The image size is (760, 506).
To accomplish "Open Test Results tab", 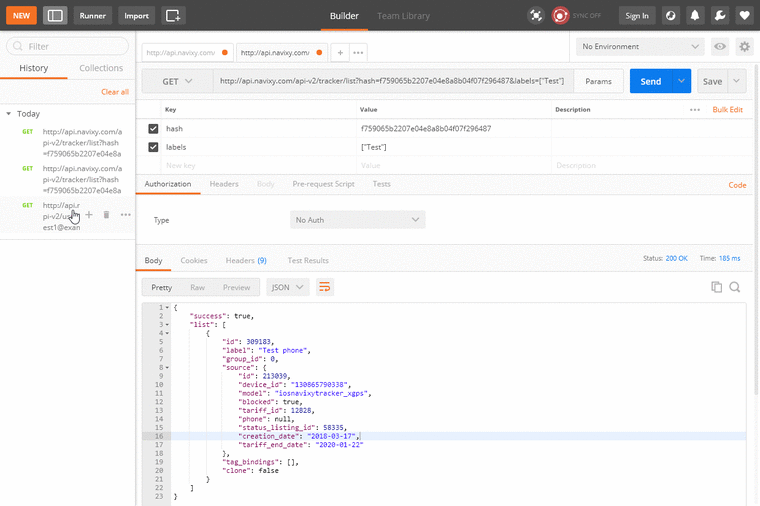I will click(x=308, y=260).
